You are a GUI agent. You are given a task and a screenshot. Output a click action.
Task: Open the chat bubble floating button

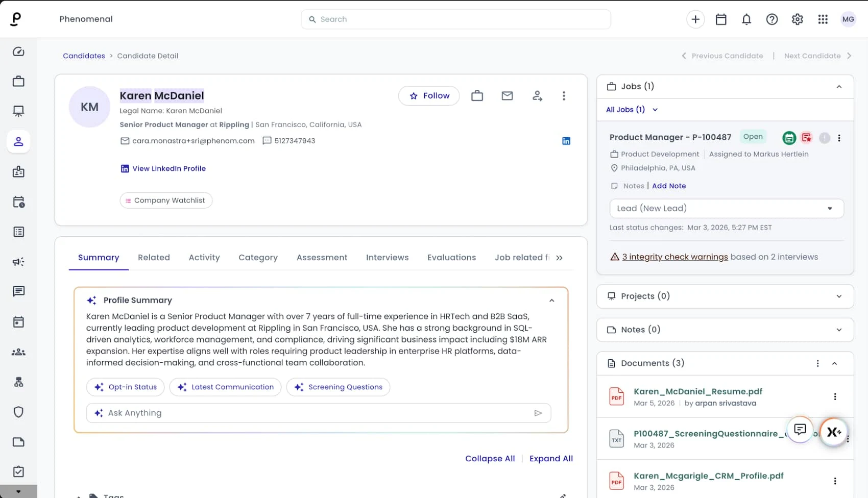(x=800, y=430)
